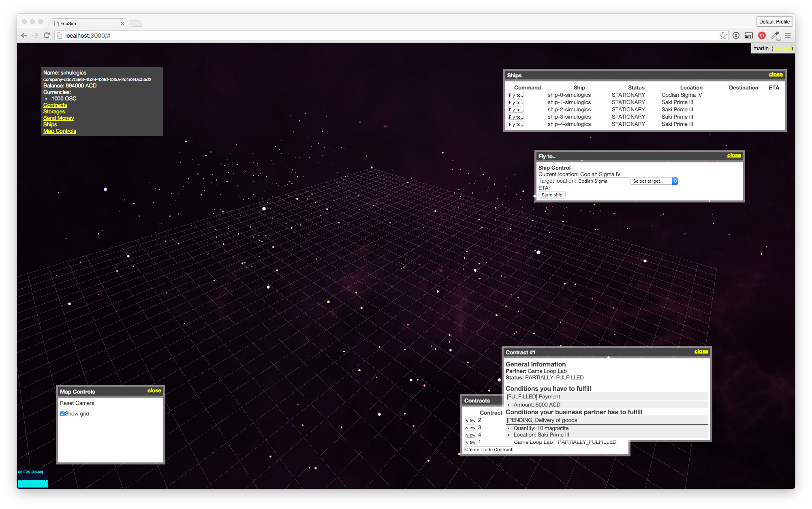812x509 pixels.
Task: Open the Storages link
Action: point(54,111)
